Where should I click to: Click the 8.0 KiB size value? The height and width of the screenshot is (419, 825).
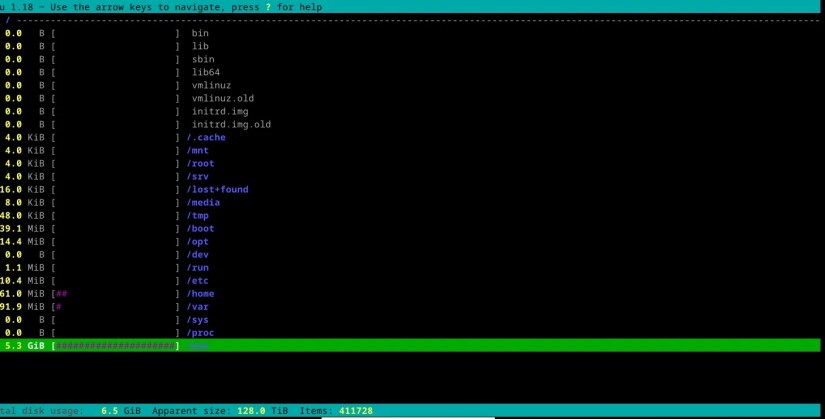click(25, 203)
